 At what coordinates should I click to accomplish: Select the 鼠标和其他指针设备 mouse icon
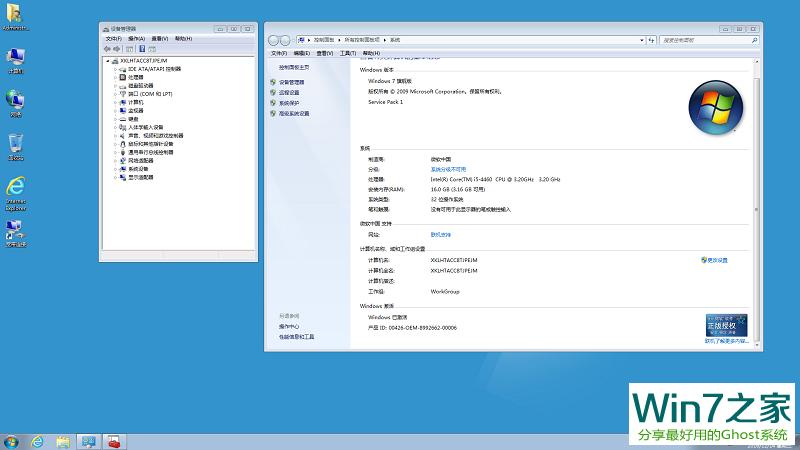(x=122, y=144)
